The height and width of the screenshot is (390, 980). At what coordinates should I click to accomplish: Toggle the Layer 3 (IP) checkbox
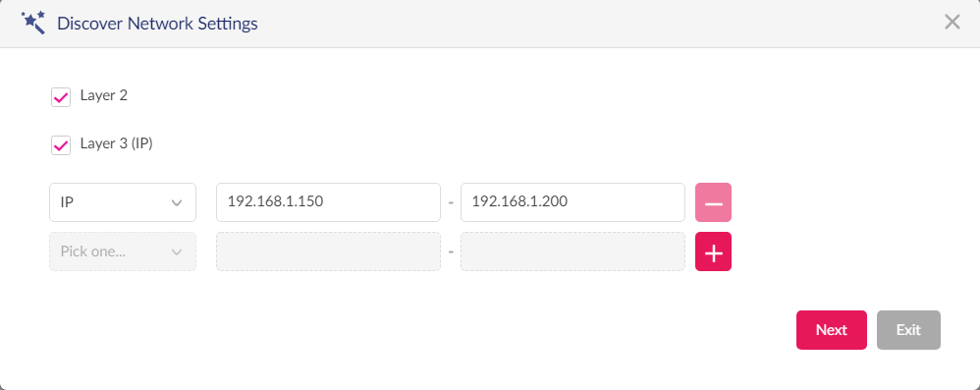[61, 145]
